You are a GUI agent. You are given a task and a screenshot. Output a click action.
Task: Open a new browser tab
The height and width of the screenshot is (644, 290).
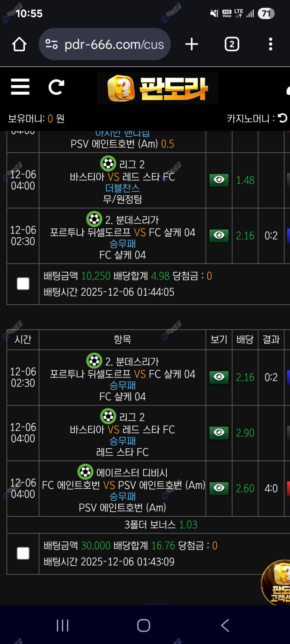(x=192, y=44)
